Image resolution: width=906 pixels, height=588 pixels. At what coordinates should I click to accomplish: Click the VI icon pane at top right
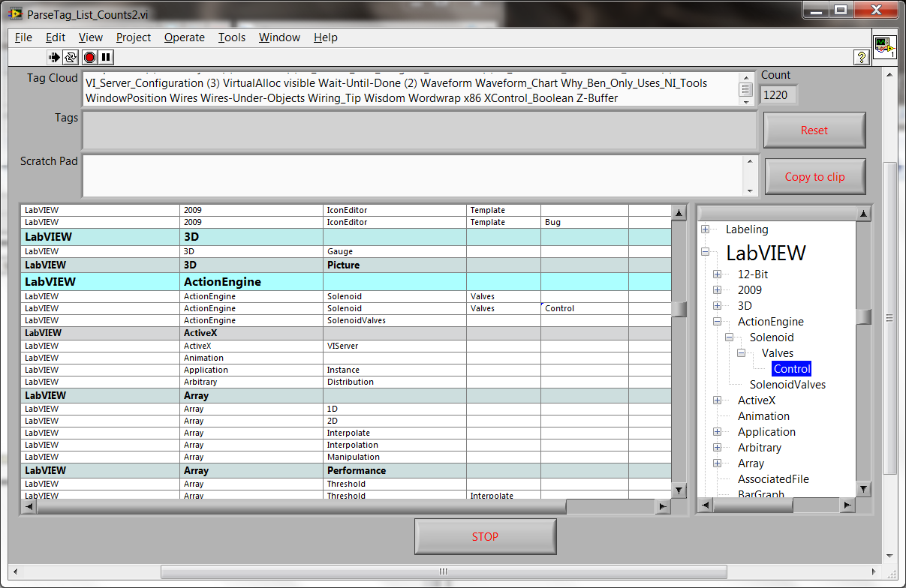click(x=885, y=46)
